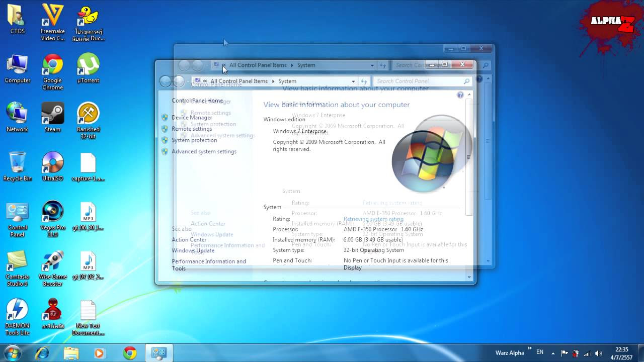This screenshot has width=644, height=362.
Task: Click the System window help icon
Action: [460, 95]
